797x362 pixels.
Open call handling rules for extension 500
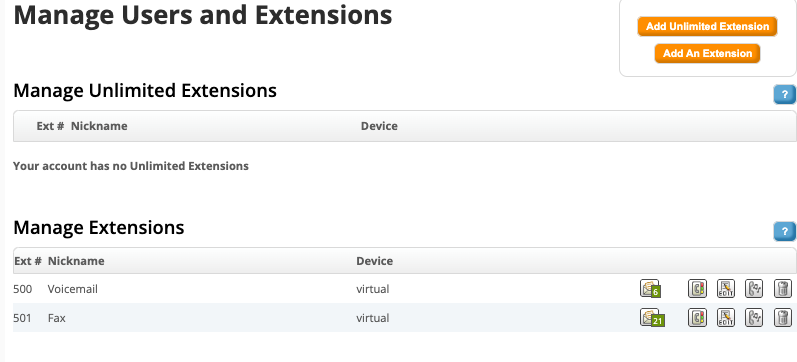pyautogui.click(x=697, y=288)
